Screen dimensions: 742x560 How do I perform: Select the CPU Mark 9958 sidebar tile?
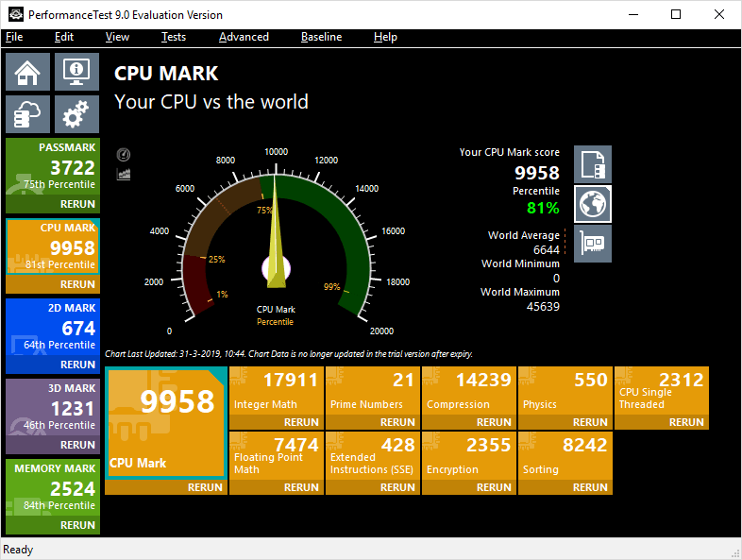[53, 246]
